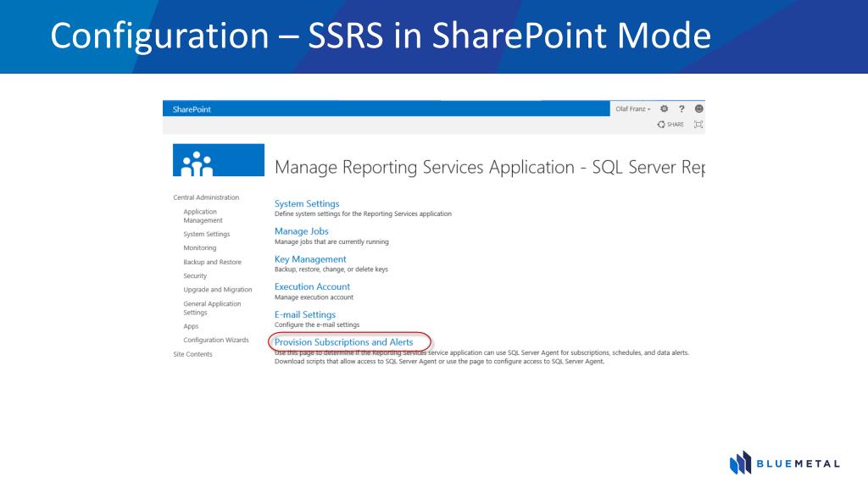
Task: Select Monitoring in left navigation
Action: tap(200, 248)
